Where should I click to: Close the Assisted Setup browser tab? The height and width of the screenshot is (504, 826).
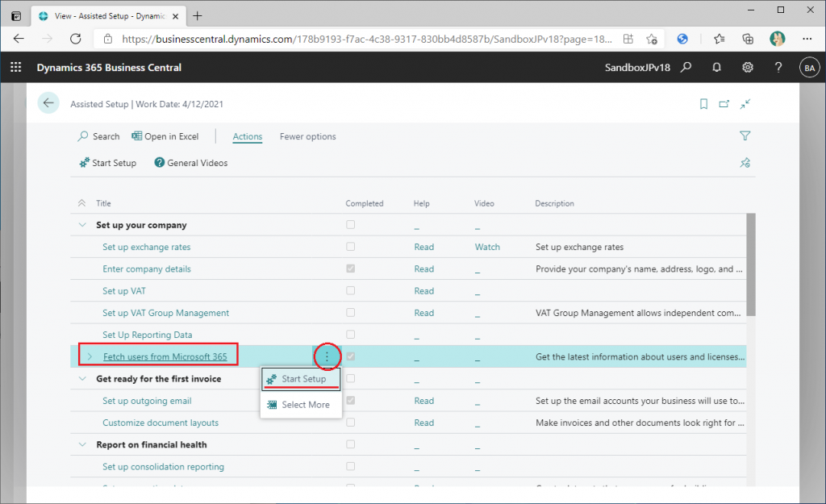click(x=175, y=16)
